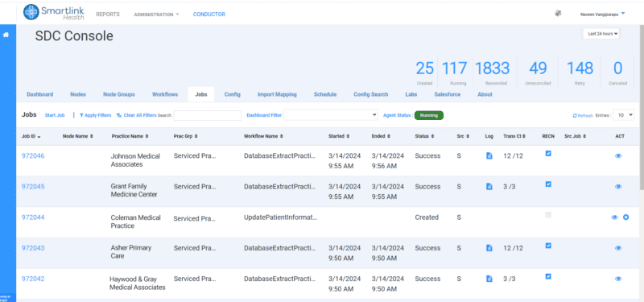Sort by Src Job column
The height and width of the screenshot is (302, 644).
(575, 136)
